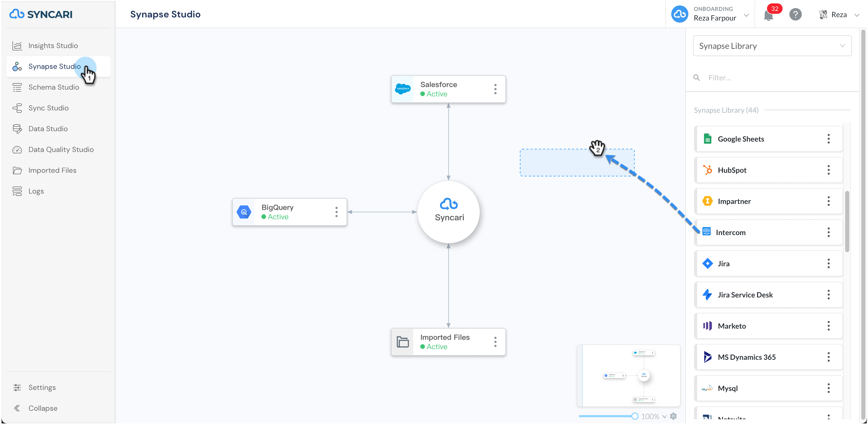Focus the Filter search field
Image resolution: width=868 pixels, height=425 pixels.
(x=778, y=78)
